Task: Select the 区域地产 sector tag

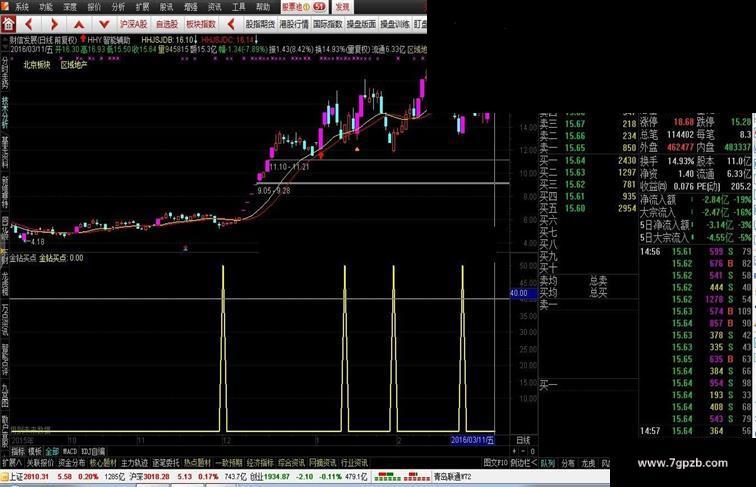Action: point(74,65)
